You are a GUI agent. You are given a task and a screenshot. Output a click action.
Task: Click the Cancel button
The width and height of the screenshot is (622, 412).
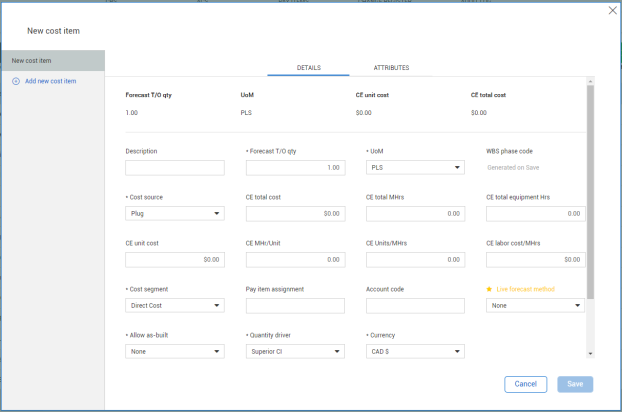click(x=525, y=384)
